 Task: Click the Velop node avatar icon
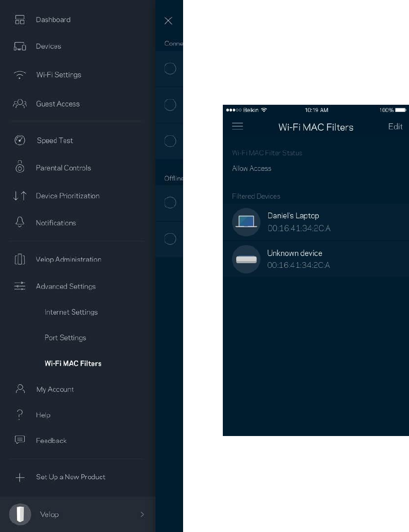point(20,514)
